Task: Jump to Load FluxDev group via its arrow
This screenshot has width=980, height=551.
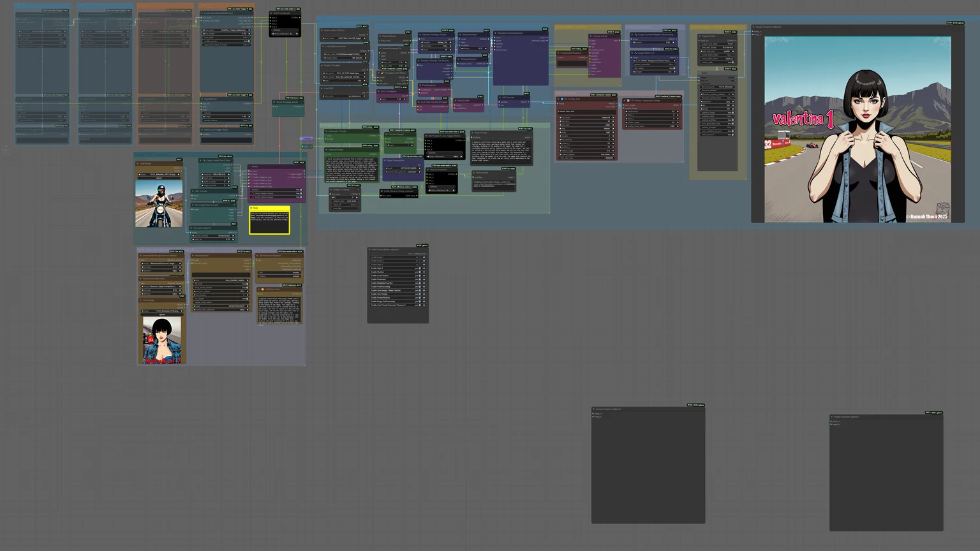Action: [x=424, y=275]
